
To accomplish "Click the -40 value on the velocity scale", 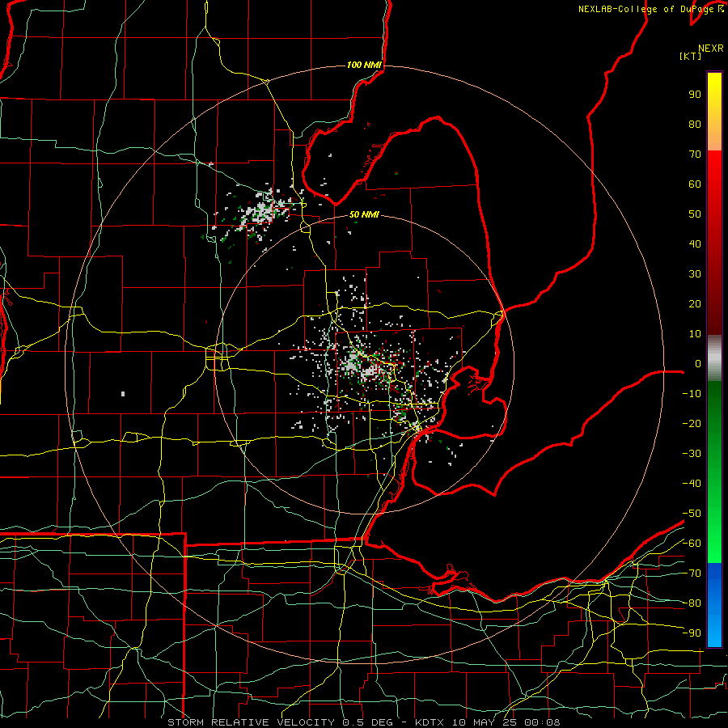I will [x=692, y=484].
